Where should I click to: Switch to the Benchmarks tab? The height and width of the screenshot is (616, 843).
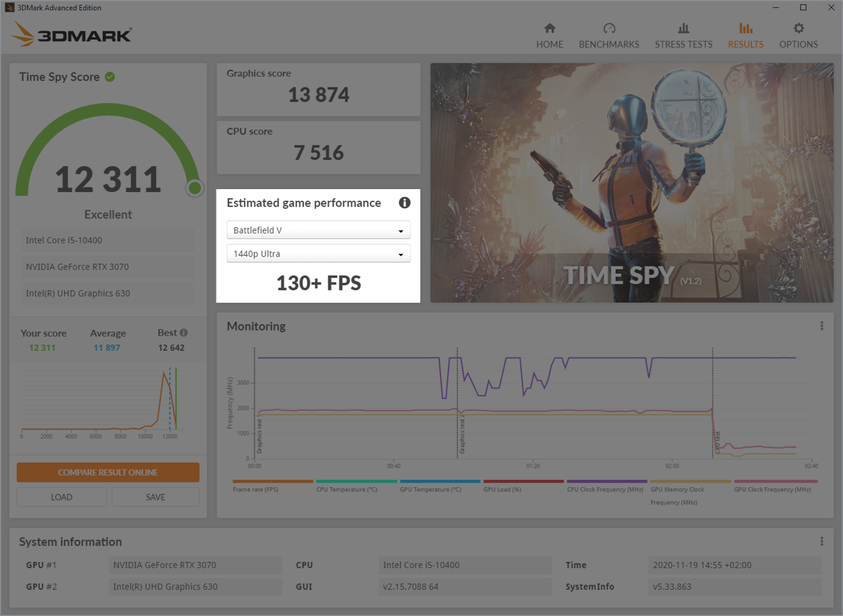click(609, 33)
